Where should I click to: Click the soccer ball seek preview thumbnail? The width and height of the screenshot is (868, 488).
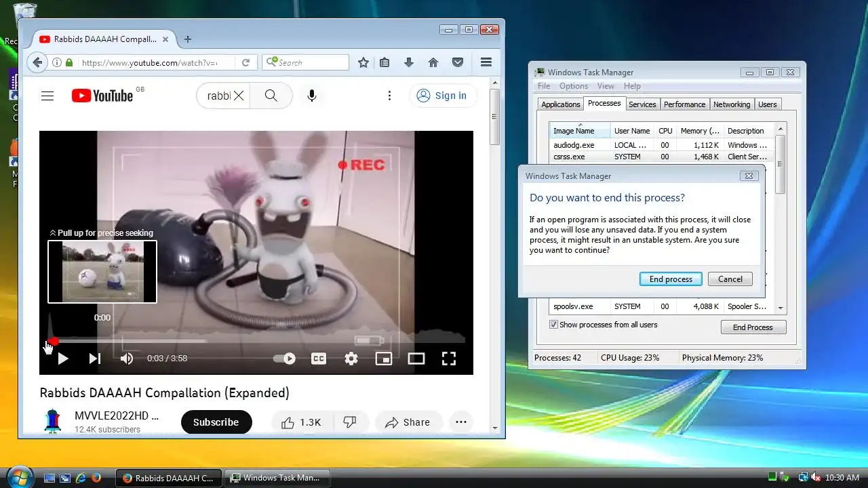[x=102, y=271]
